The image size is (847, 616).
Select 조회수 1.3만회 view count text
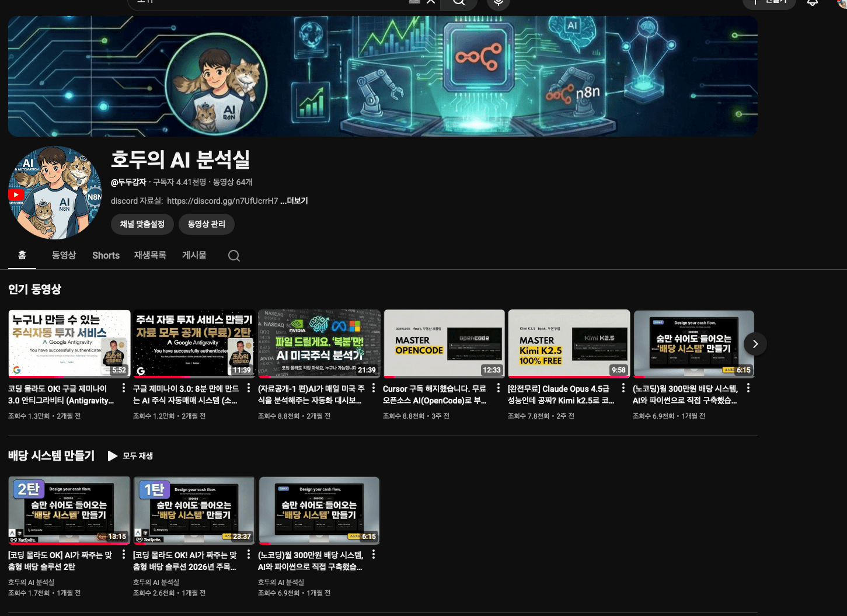tap(29, 416)
